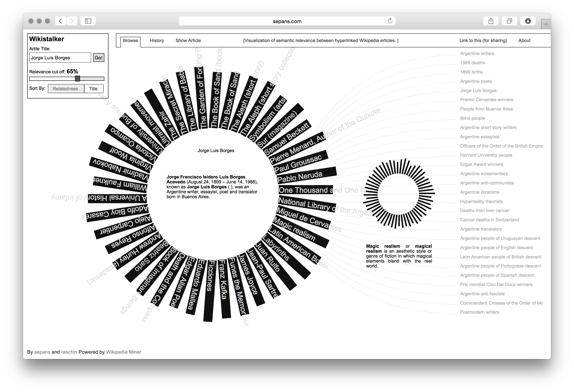Viewport: 574px width, 392px height.
Task: Click the Safari forward arrow button
Action: tap(72, 21)
